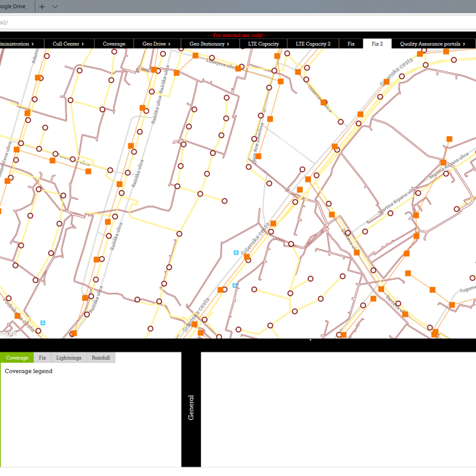Expand the browser tab list chevron

[x=55, y=7]
